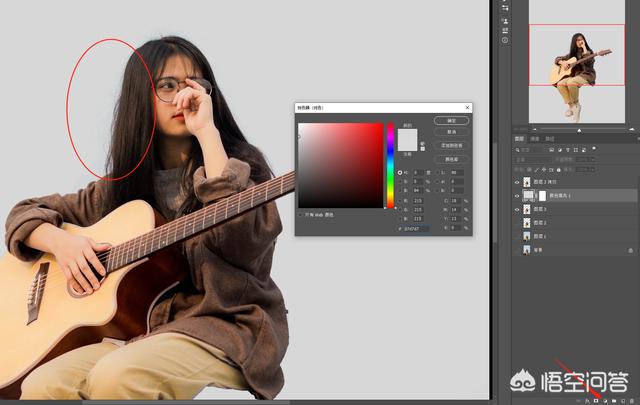Image resolution: width=640 pixels, height=405 pixels.
Task: Filter layers by pixel layer icon
Action: [551, 150]
